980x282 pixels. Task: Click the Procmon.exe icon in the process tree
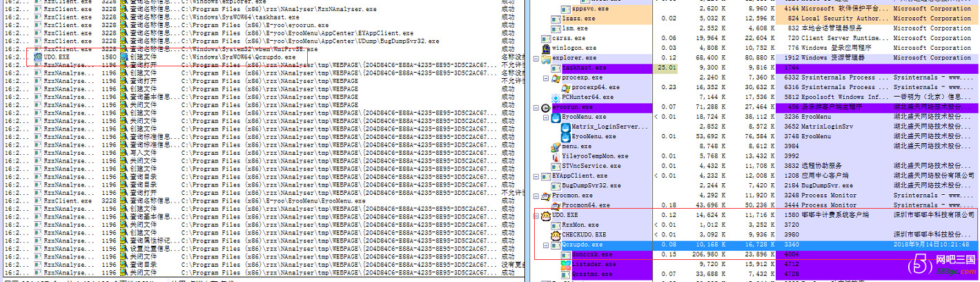(546, 196)
